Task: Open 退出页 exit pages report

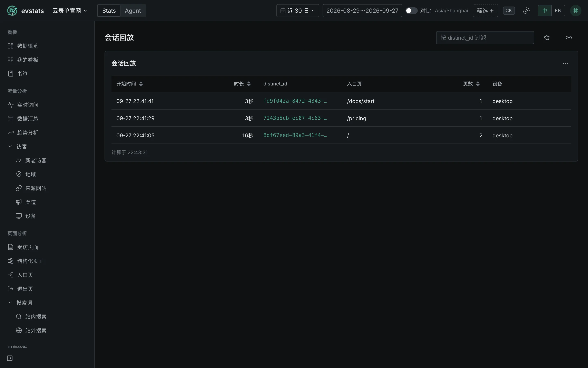Action: coord(47,289)
